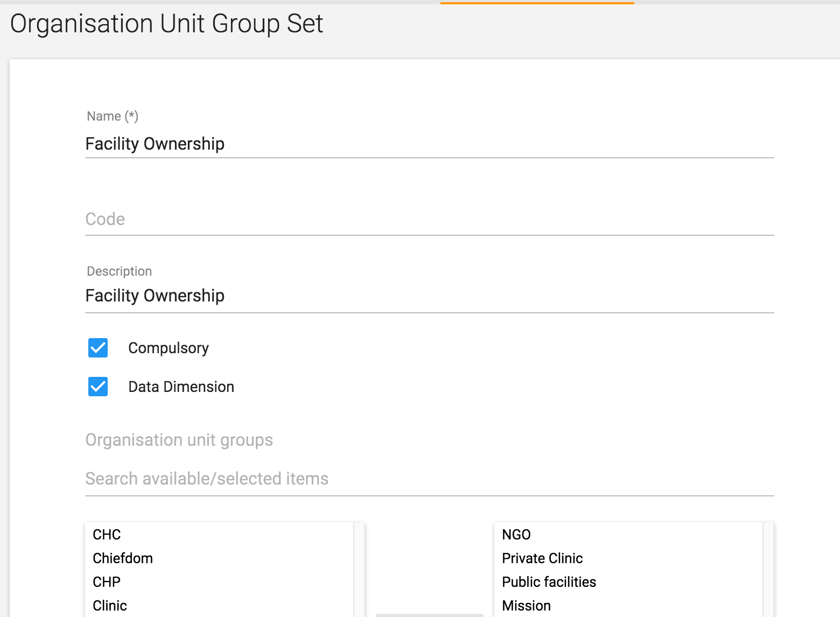The width and height of the screenshot is (840, 617).
Task: Choose Clinic in the available groups list
Action: (x=110, y=606)
